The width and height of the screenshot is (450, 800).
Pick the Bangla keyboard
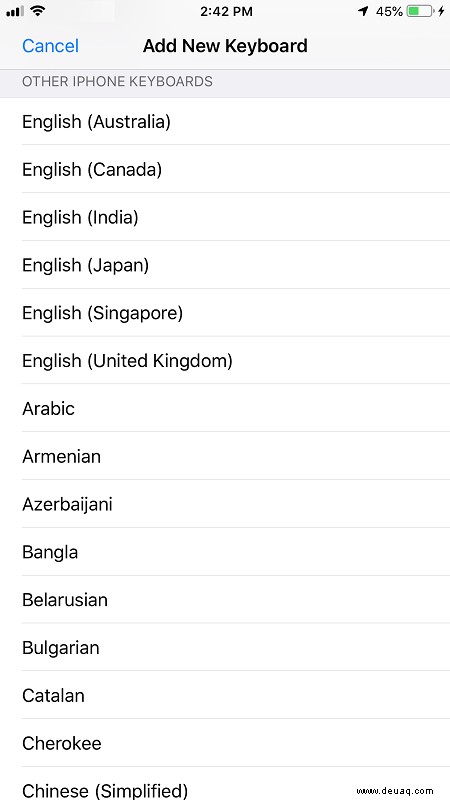click(x=225, y=552)
